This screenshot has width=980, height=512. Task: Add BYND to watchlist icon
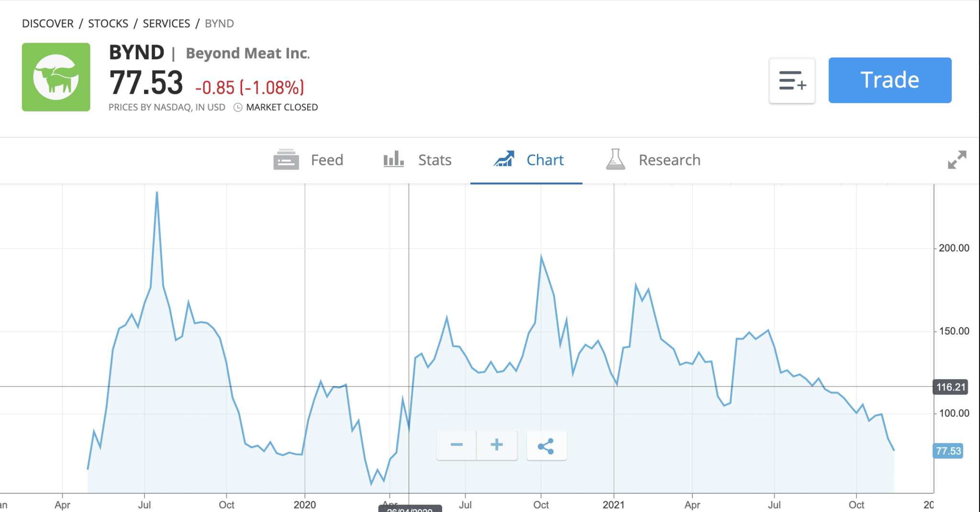pyautogui.click(x=792, y=80)
